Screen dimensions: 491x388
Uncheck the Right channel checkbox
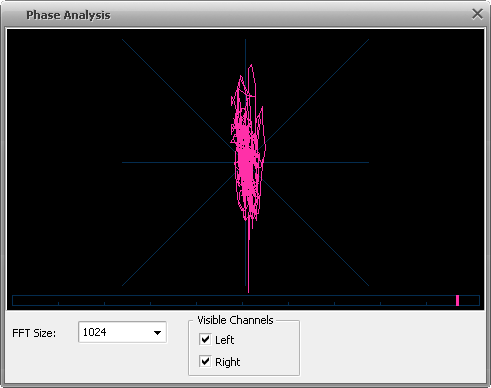(x=205, y=361)
